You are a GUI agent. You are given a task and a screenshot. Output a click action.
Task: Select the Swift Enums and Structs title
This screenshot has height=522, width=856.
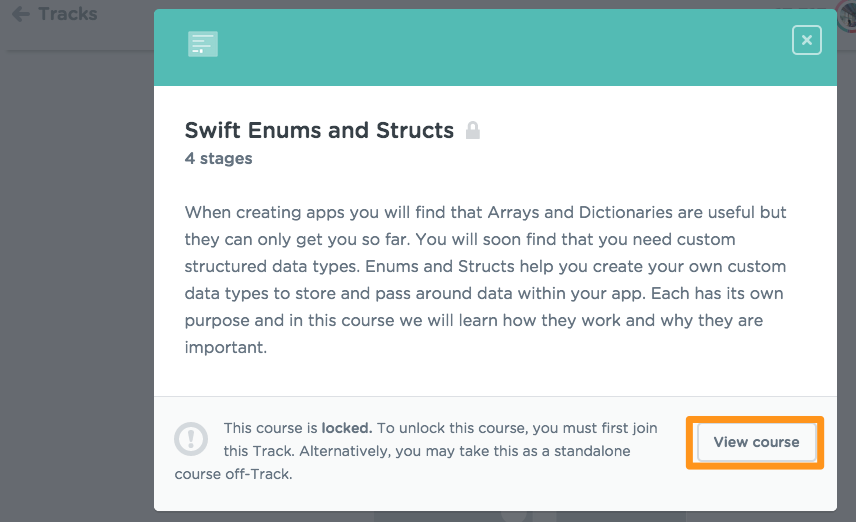pos(319,130)
